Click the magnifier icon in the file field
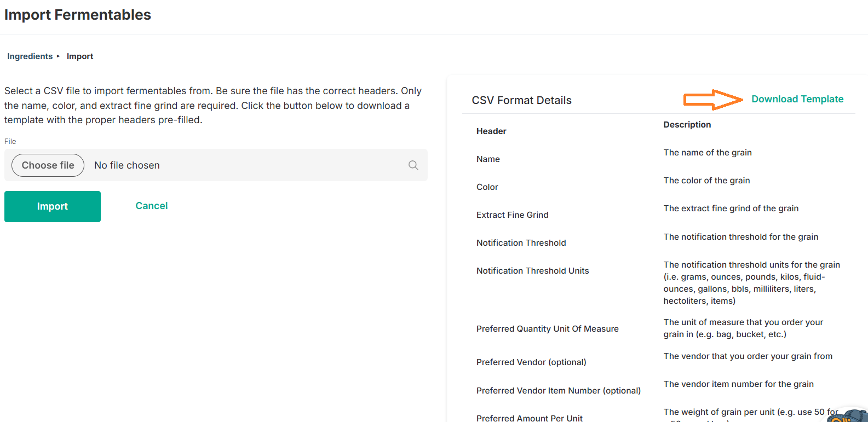Image resolution: width=868 pixels, height=422 pixels. click(x=413, y=165)
